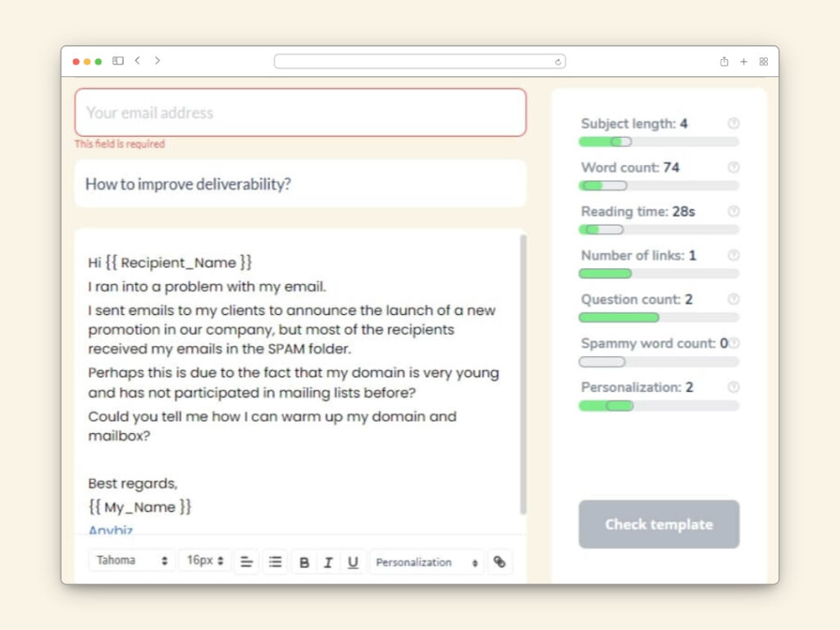Reload the page from the address bar

click(558, 62)
